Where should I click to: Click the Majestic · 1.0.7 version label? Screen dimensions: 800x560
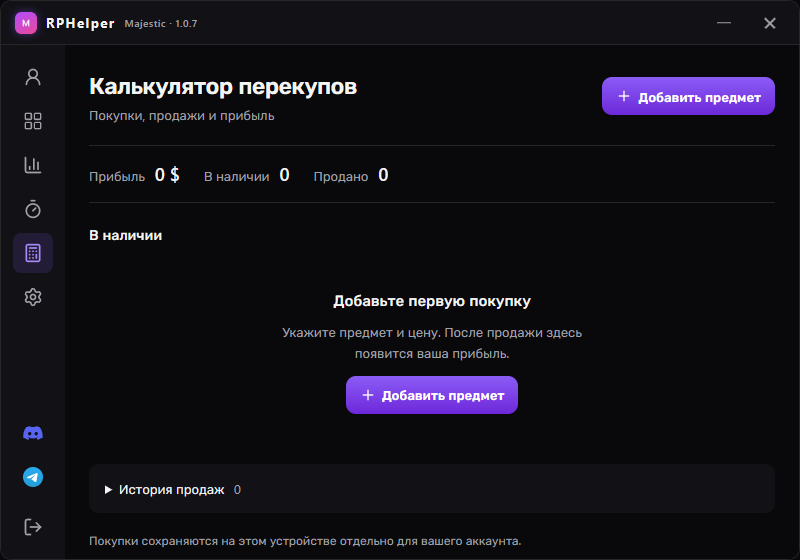tap(161, 23)
